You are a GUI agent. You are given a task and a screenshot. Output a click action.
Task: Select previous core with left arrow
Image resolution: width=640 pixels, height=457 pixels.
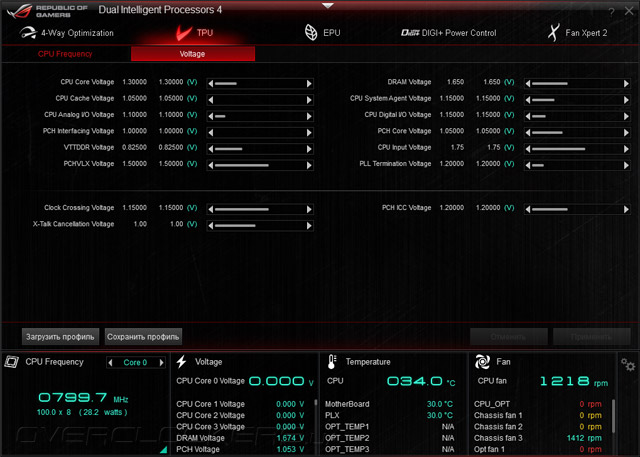point(110,362)
